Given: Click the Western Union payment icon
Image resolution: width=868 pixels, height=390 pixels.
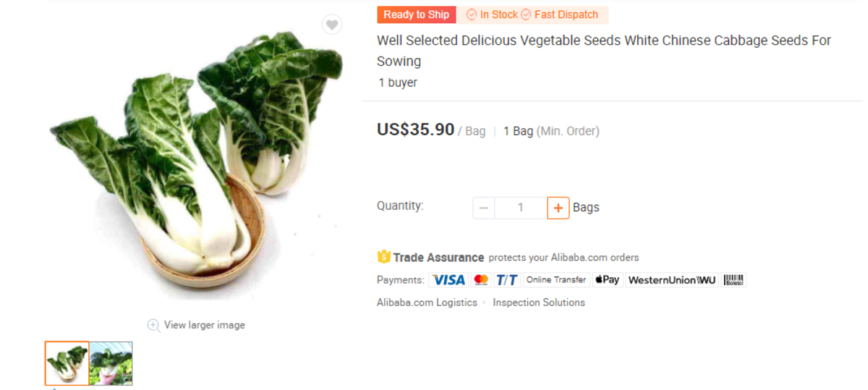Looking at the screenshot, I should pyautogui.click(x=671, y=280).
